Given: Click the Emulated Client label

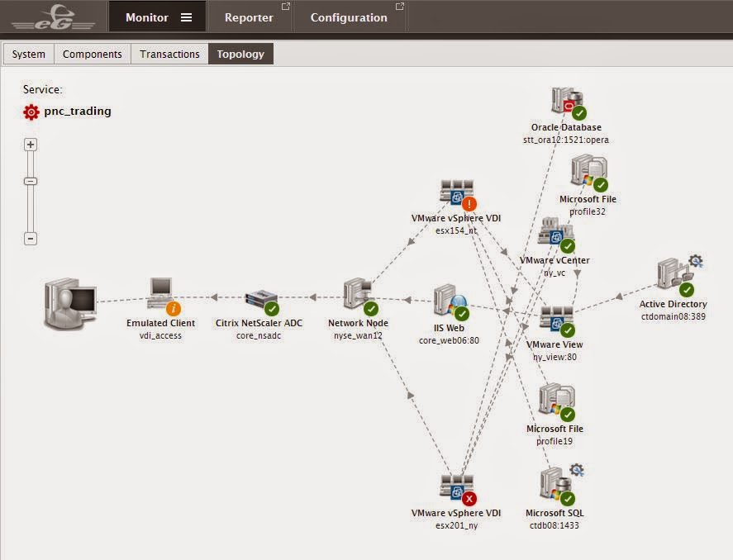Looking at the screenshot, I should pyautogui.click(x=160, y=323).
